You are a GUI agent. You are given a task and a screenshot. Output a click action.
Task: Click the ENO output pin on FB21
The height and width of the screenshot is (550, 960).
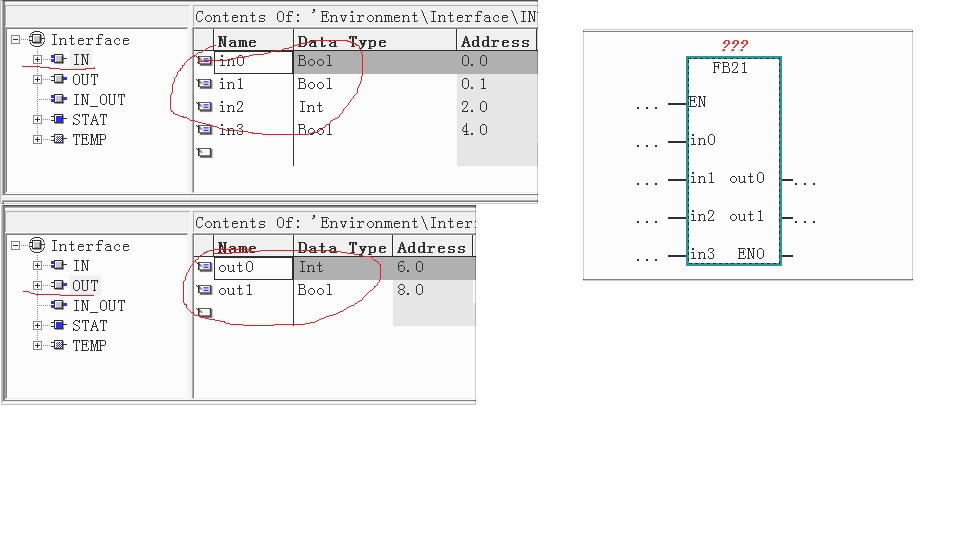point(751,254)
